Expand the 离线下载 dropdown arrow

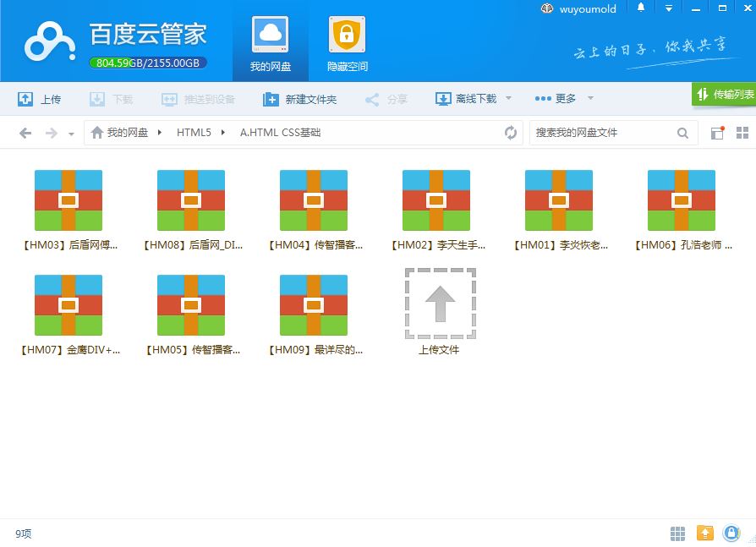[x=508, y=98]
